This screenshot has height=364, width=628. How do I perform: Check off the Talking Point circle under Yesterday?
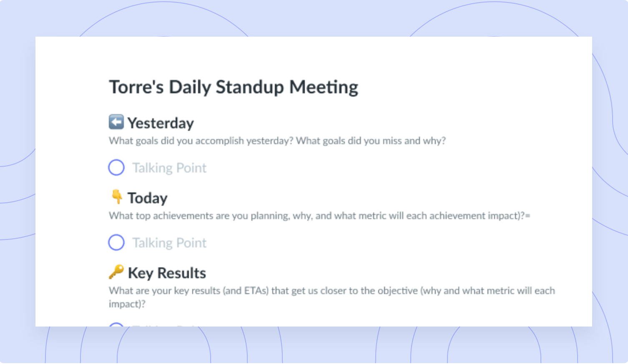tap(116, 167)
